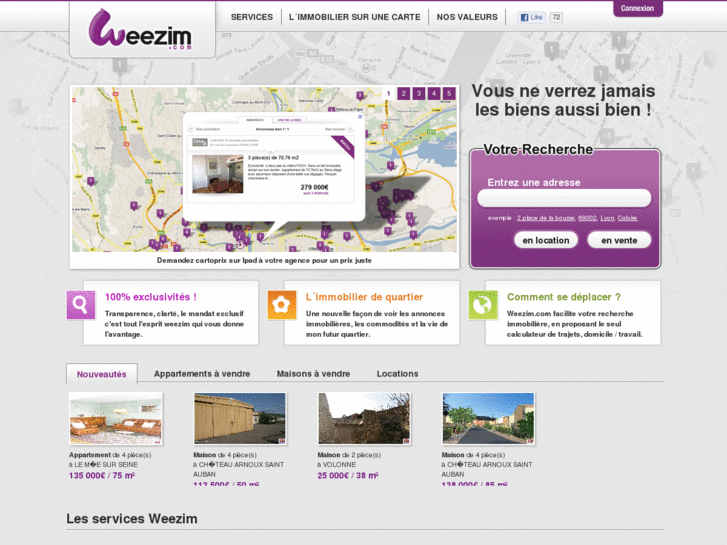Click the green globe déplacer icon
Image resolution: width=727 pixels, height=545 pixels.
[483, 305]
